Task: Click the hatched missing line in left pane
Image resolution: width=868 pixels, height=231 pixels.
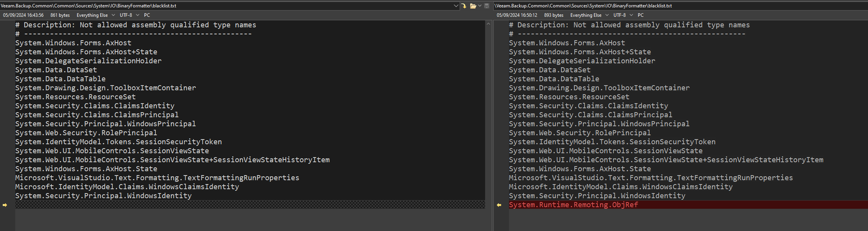Action: pyautogui.click(x=250, y=205)
